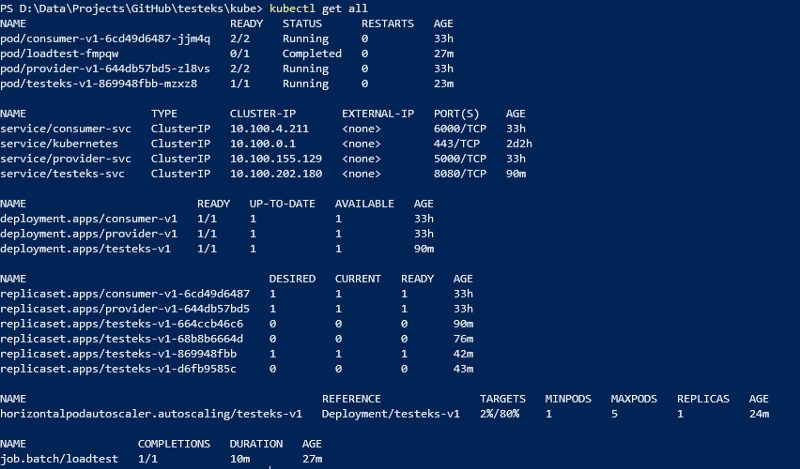Click the 24m age of the autoscaler
The width and height of the screenshot is (800, 469).
759,414
